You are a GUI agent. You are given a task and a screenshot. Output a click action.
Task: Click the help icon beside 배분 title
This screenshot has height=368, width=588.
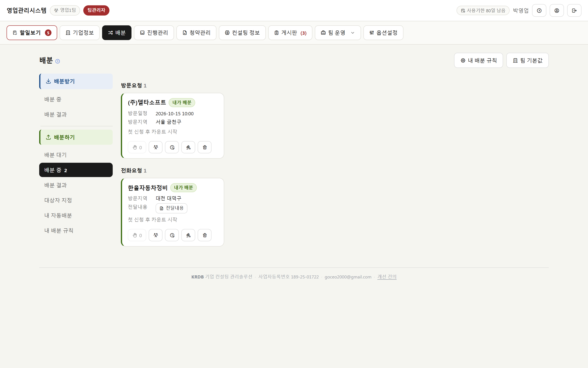pos(58,61)
